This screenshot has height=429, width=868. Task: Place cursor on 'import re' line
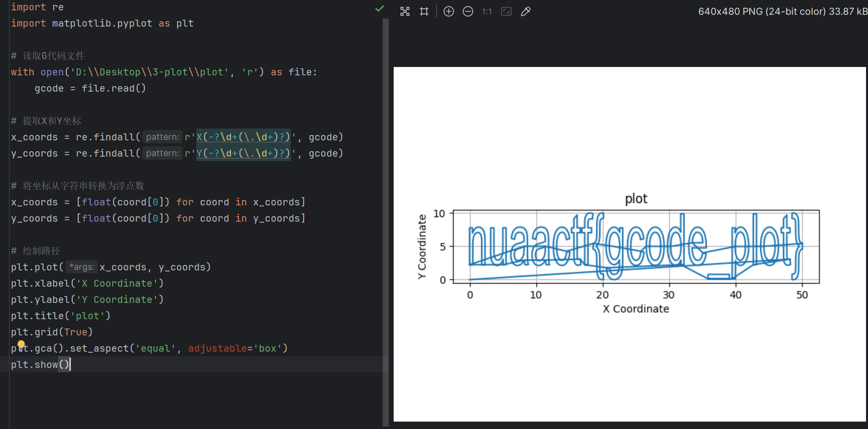pyautogui.click(x=37, y=7)
